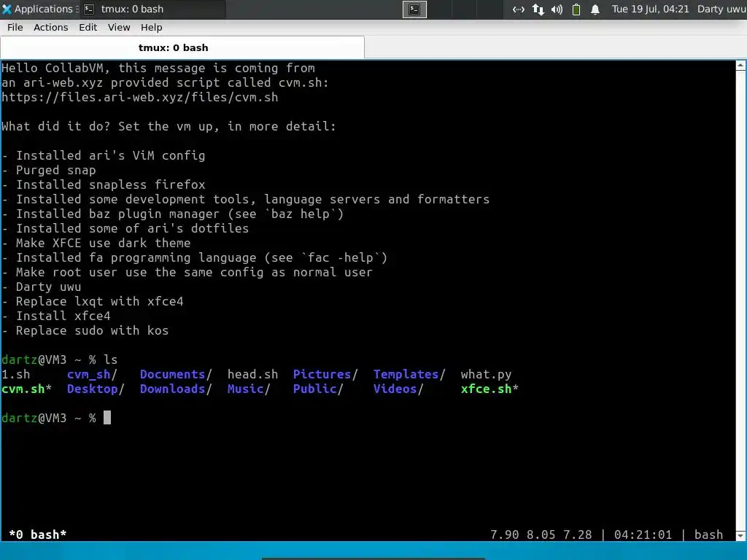This screenshot has width=747, height=560.
Task: Open the Edit menu
Action: tap(88, 28)
